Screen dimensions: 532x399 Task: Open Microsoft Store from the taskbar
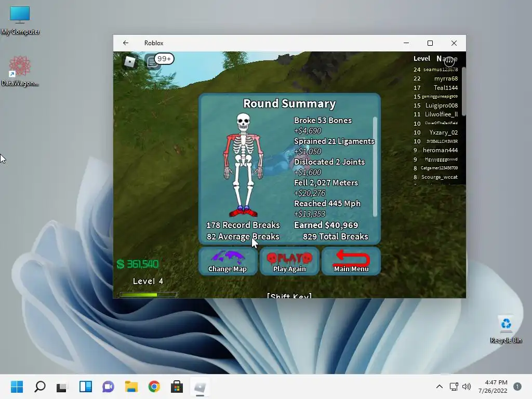pyautogui.click(x=177, y=387)
